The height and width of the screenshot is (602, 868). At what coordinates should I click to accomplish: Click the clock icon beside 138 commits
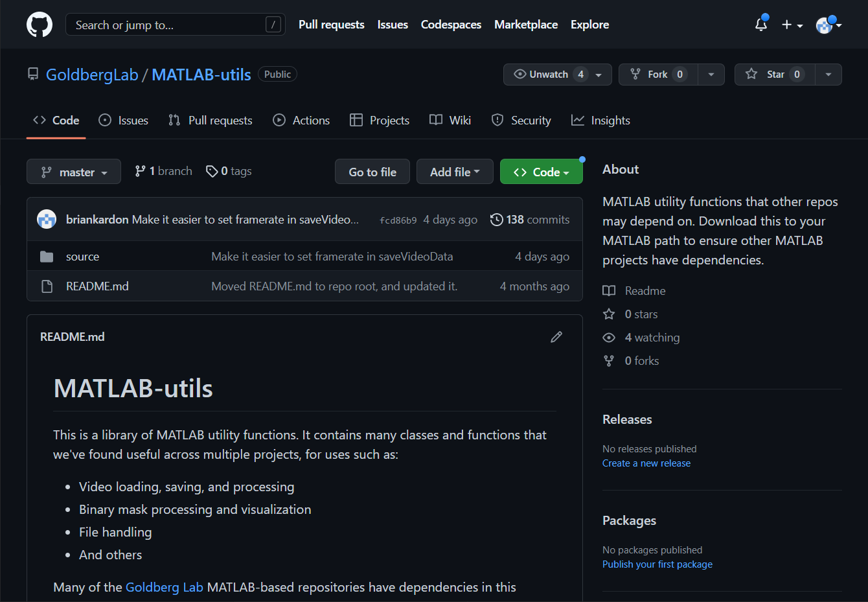[496, 220]
